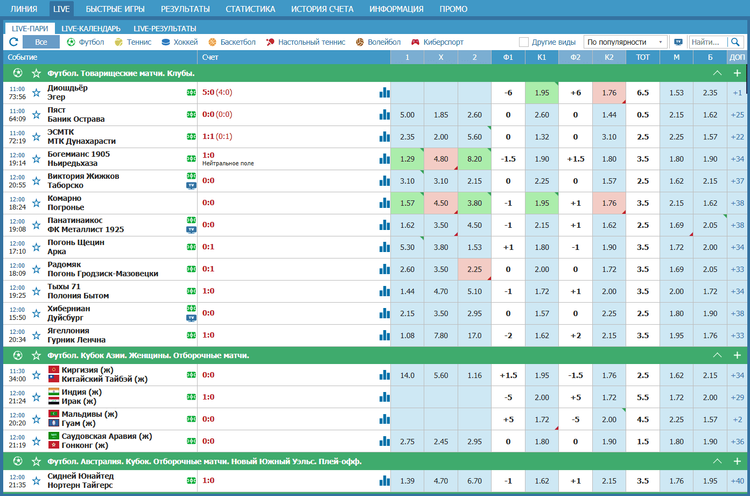Screen dimensions: 750x496
Task: Add Диошдьёр – Эгер match to favorites
Action: click(37, 93)
